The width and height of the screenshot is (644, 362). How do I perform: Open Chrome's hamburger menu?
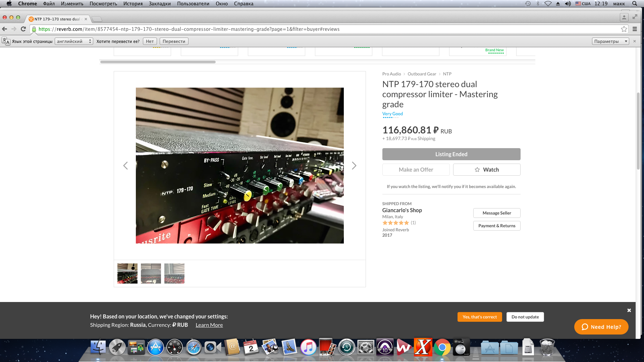click(635, 29)
